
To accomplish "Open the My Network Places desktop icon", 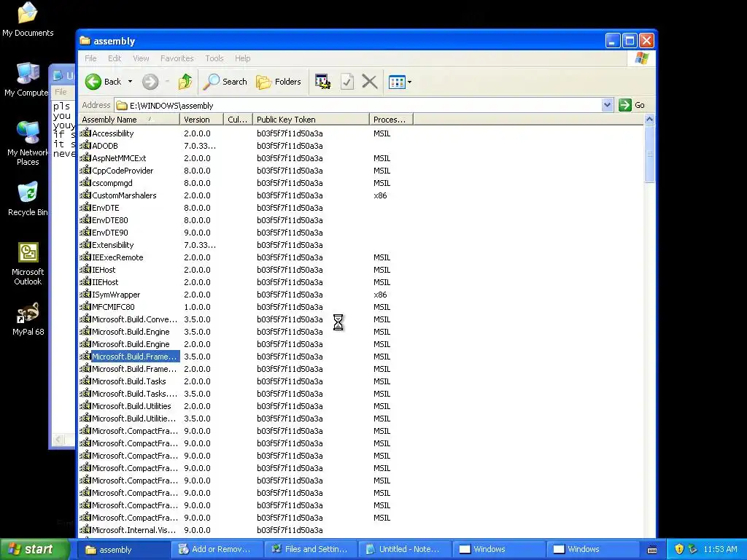I will [x=28, y=143].
